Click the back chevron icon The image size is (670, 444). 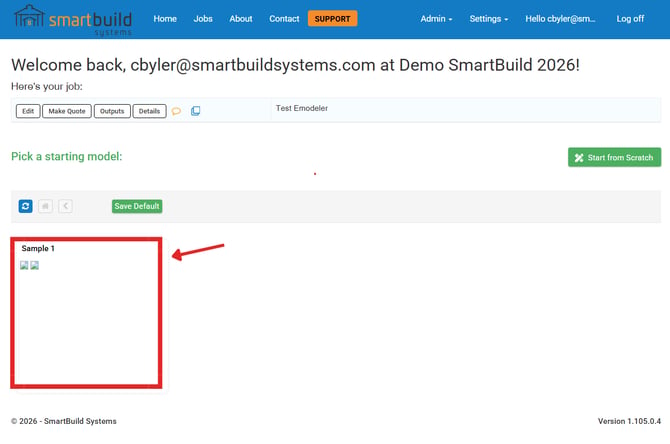coord(65,206)
